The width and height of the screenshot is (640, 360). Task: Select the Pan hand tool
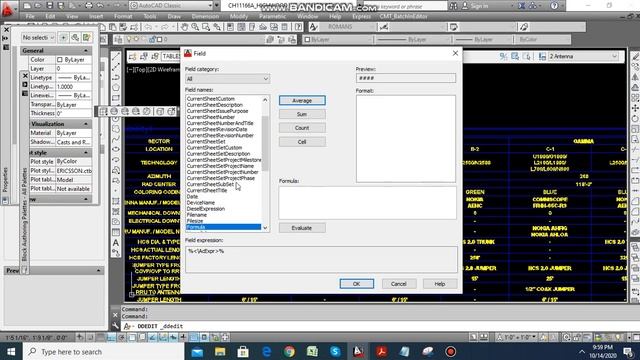tap(184, 27)
